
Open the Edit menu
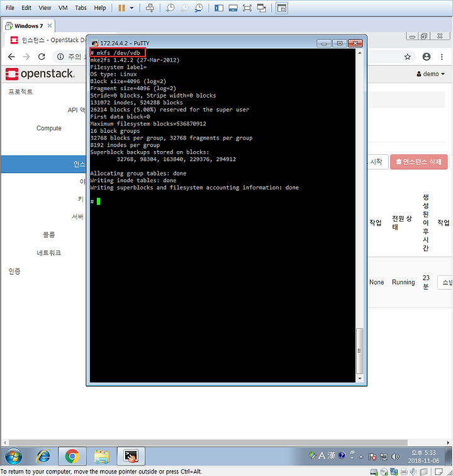tap(26, 8)
